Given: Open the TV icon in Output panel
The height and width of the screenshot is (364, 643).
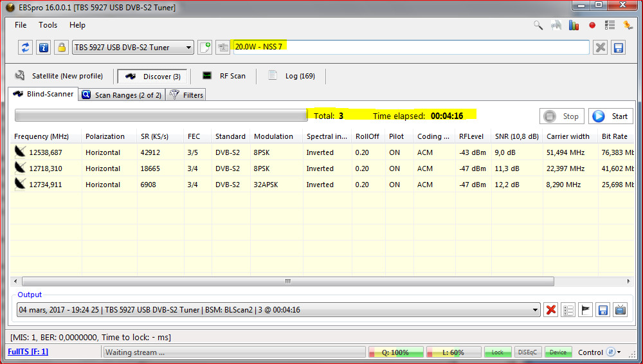Looking at the screenshot, I should tap(620, 310).
